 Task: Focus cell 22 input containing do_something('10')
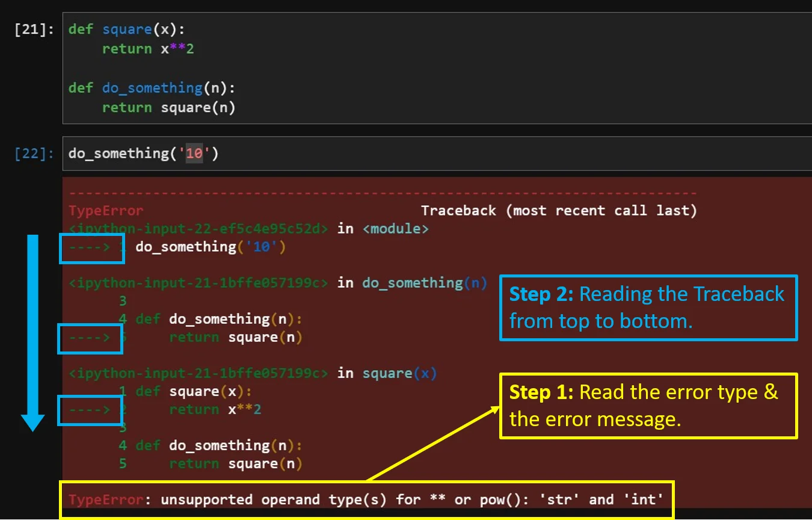[437, 153]
